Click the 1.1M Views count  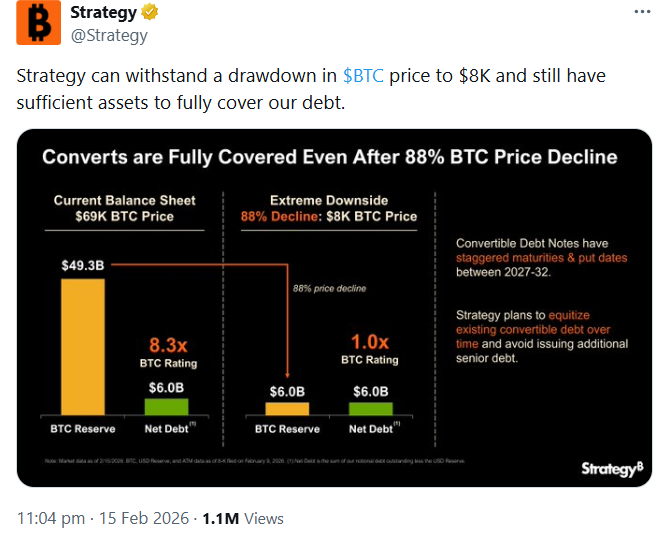point(243,519)
